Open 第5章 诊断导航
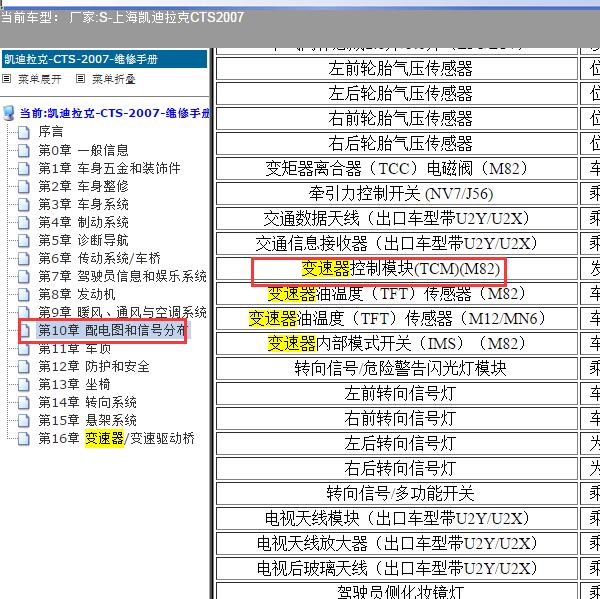Image resolution: width=600 pixels, height=599 pixels. pyautogui.click(x=83, y=240)
